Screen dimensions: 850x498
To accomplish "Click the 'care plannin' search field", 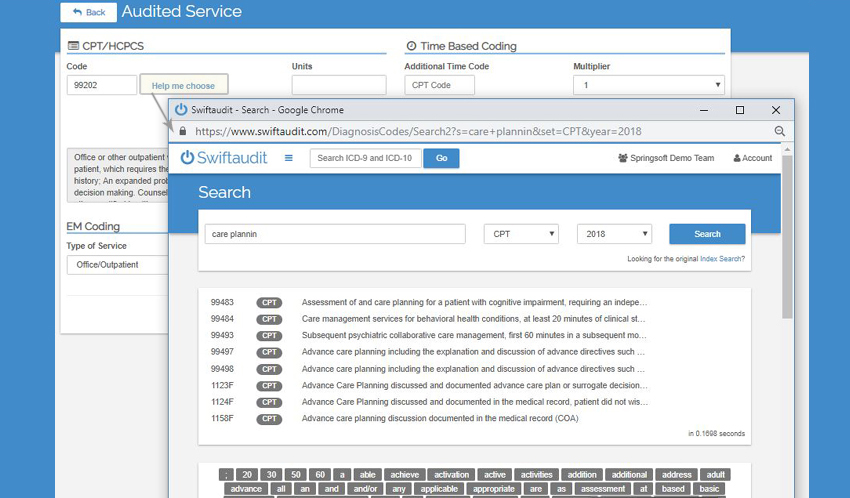I will [335, 234].
